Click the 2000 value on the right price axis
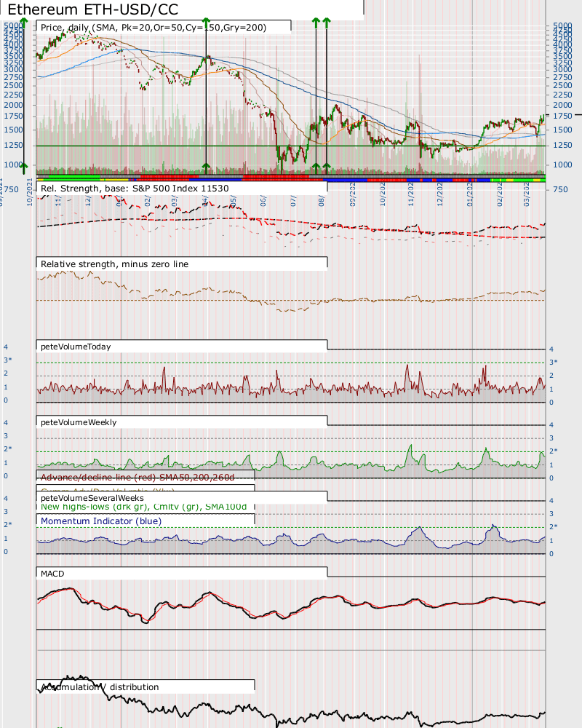582x728 pixels. coord(562,106)
